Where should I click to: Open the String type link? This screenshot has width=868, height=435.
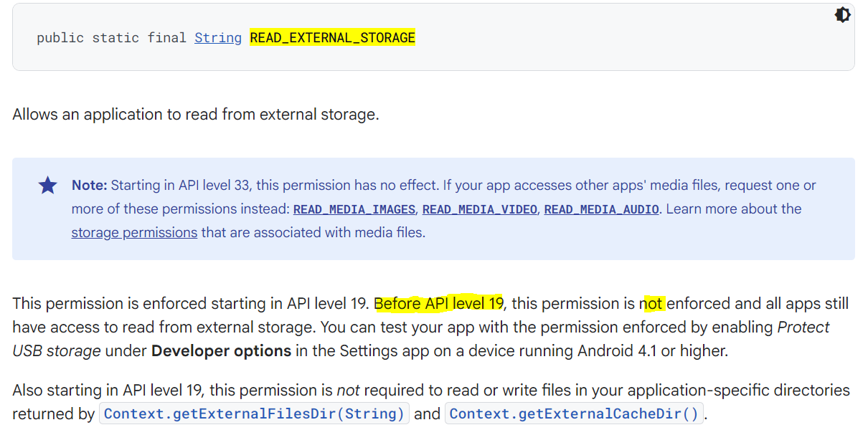coord(218,38)
